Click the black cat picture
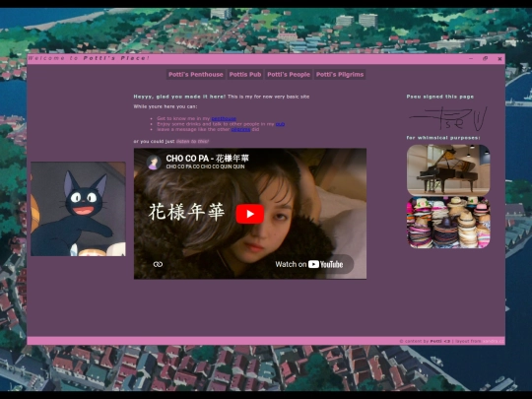This screenshot has width=532, height=399. click(x=79, y=209)
